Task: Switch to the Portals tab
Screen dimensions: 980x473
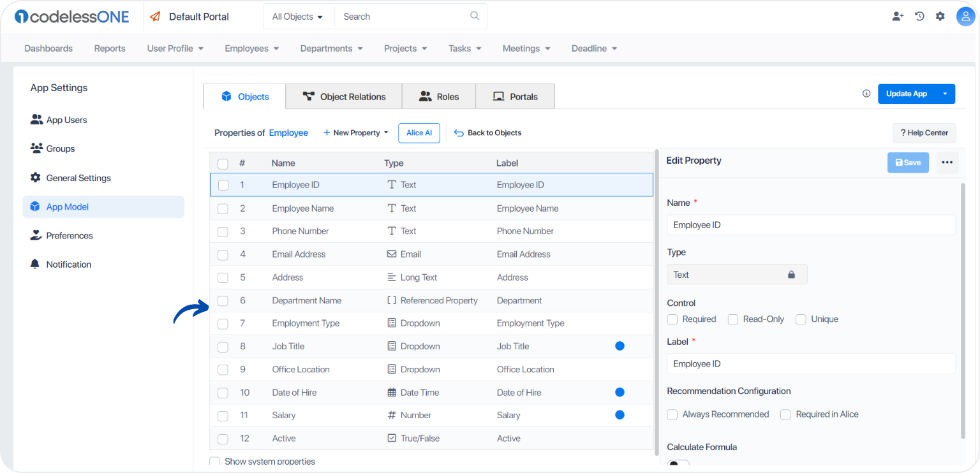Action: [516, 97]
